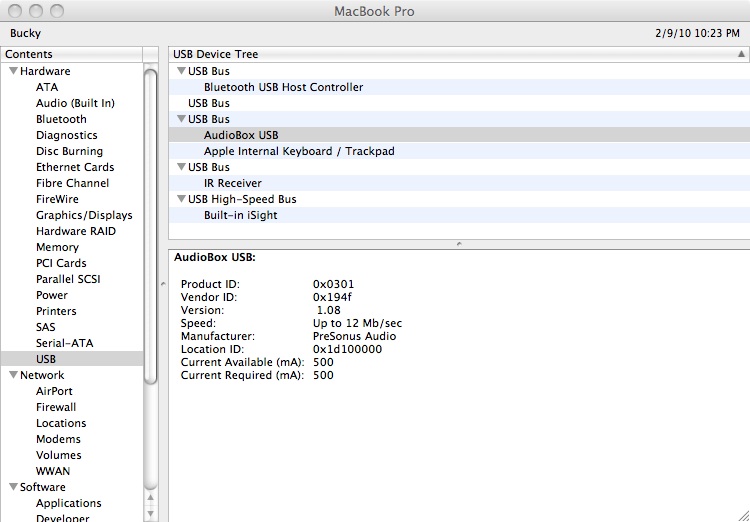Select Ethernet Cards entry
Screen dimensions: 750x522
pyautogui.click(x=75, y=167)
